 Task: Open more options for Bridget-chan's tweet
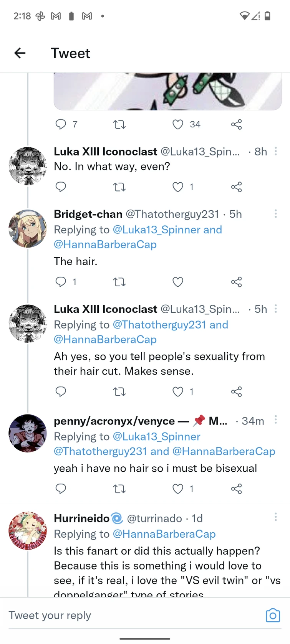[275, 214]
